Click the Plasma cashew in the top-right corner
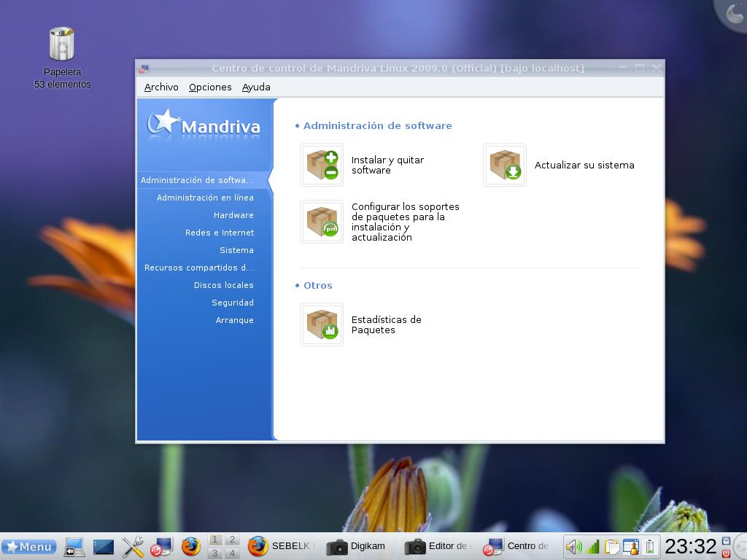 point(734,13)
